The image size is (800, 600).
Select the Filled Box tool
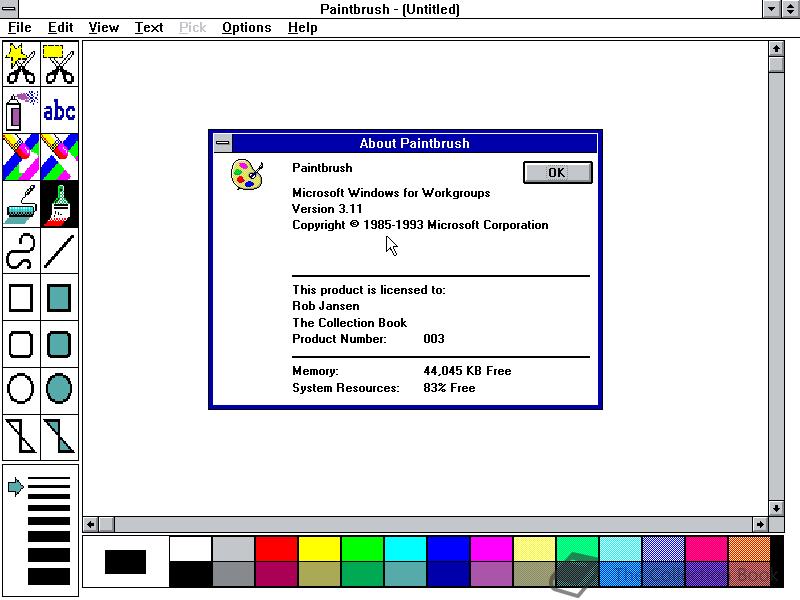tap(60, 297)
